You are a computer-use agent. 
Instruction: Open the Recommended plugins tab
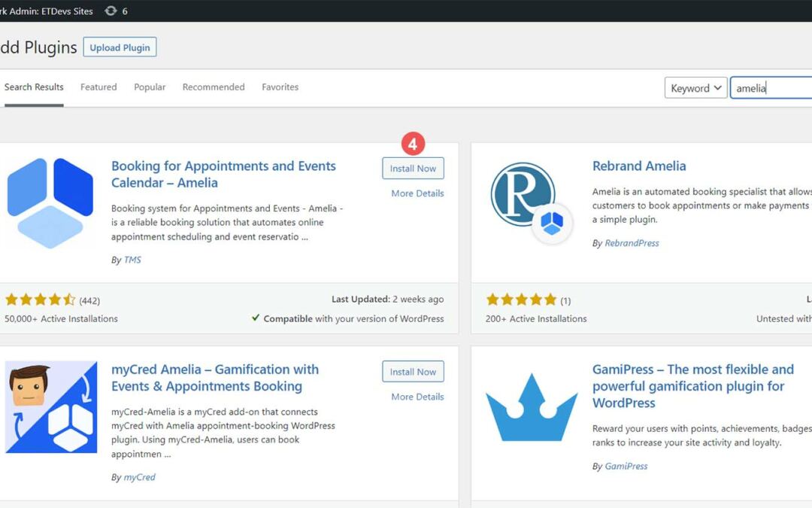[x=214, y=87]
